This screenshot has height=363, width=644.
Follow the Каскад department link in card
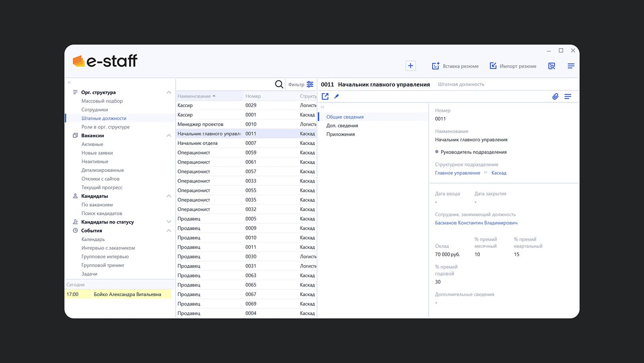tap(499, 173)
